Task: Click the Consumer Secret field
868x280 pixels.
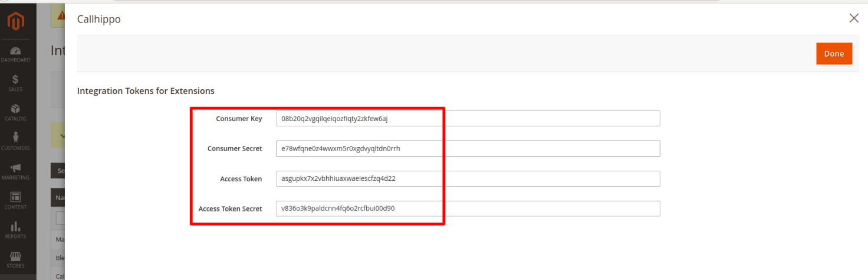Action: tap(468, 148)
